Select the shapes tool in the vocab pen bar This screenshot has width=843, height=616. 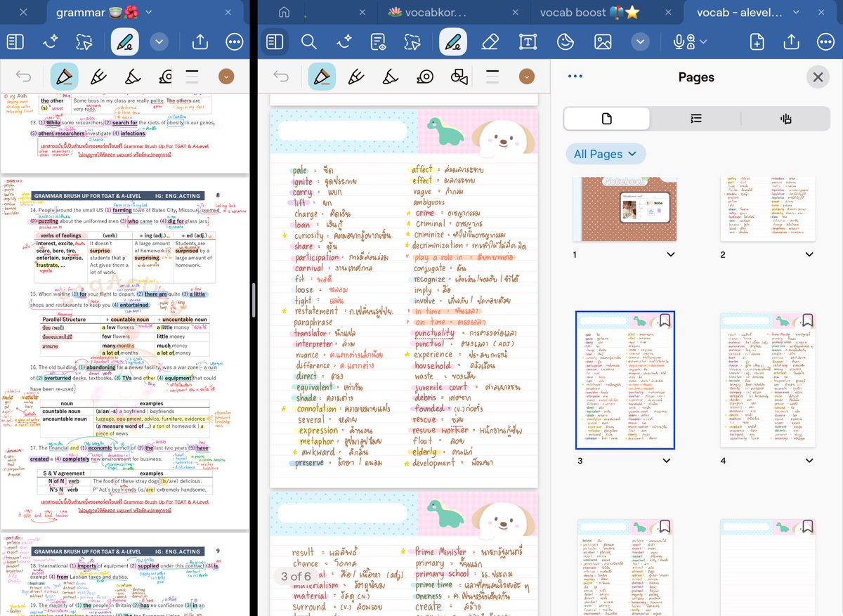(459, 77)
